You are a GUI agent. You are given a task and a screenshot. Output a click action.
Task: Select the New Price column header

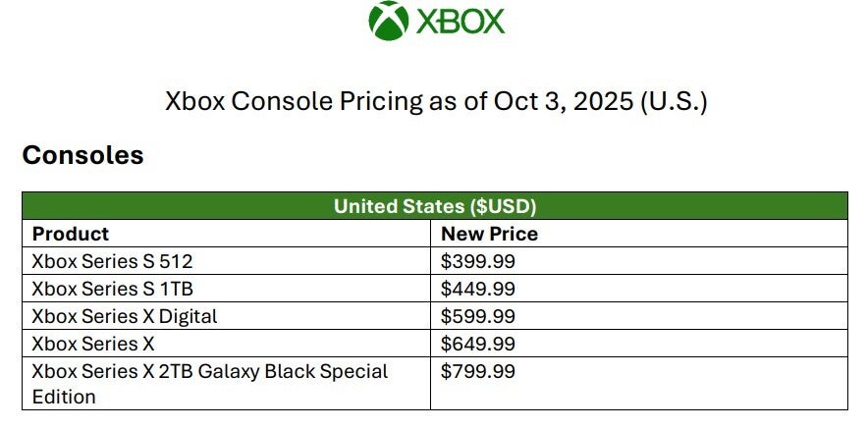click(639, 233)
